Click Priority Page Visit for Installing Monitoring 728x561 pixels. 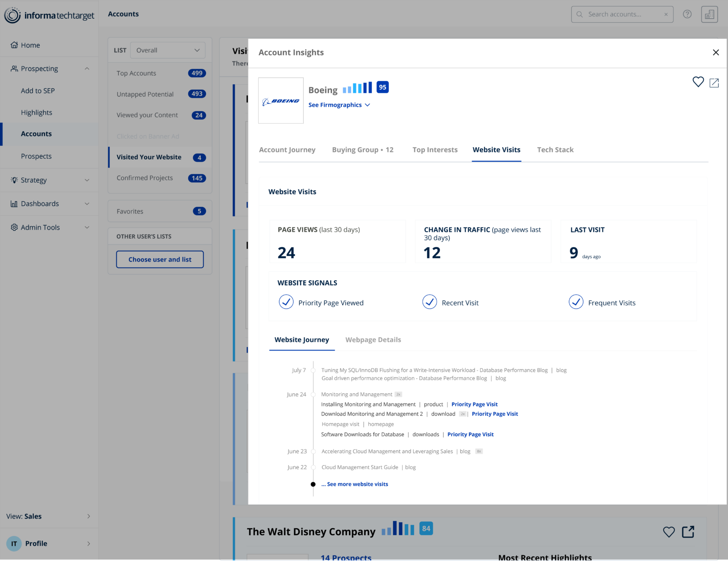pos(475,404)
